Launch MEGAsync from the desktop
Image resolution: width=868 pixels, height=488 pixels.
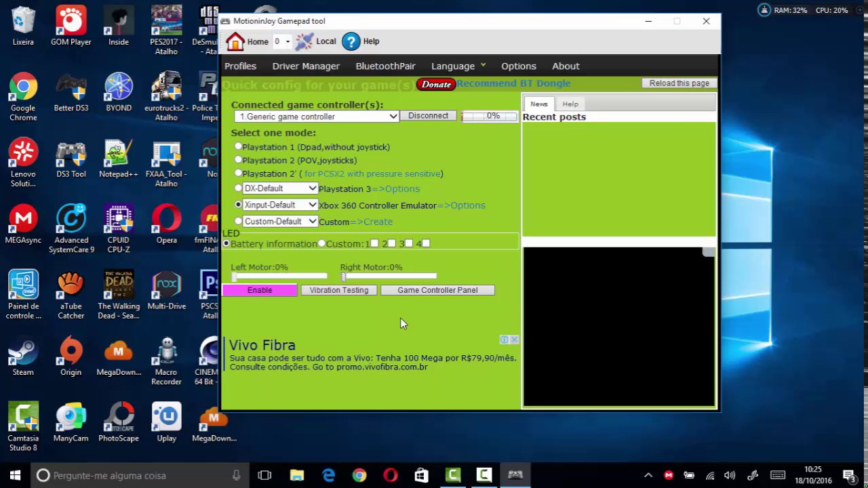point(23,224)
